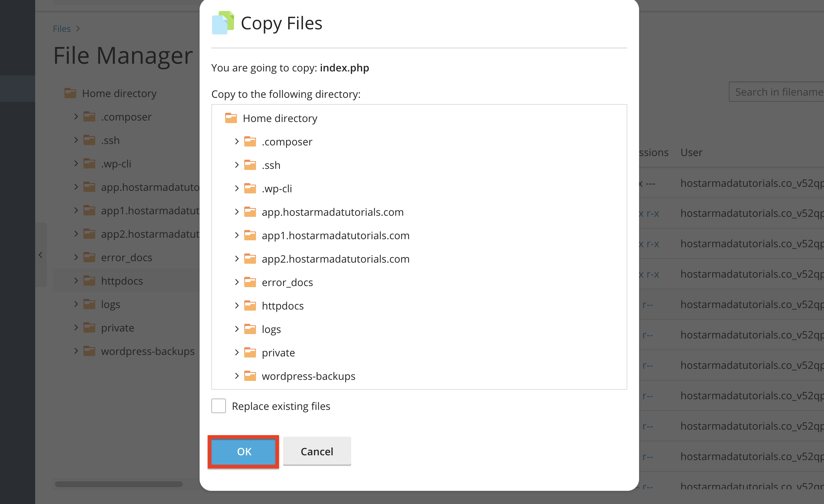Screen dimensions: 824x504
Task: Click Search in filename field in File Manager
Action: (x=776, y=92)
